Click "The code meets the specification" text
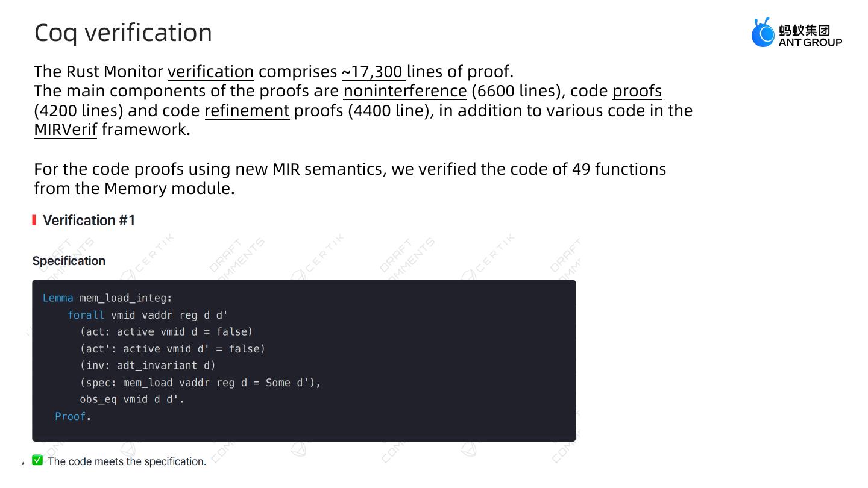Screen dimensions: 868x488 click(127, 461)
